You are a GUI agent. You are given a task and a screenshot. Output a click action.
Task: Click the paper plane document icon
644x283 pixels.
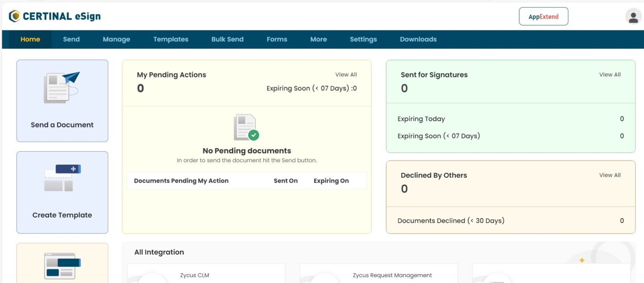pos(62,87)
